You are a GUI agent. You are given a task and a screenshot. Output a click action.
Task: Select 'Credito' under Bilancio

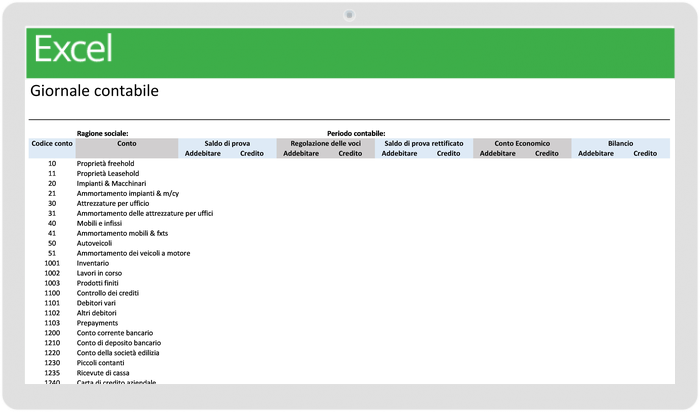[x=645, y=153]
